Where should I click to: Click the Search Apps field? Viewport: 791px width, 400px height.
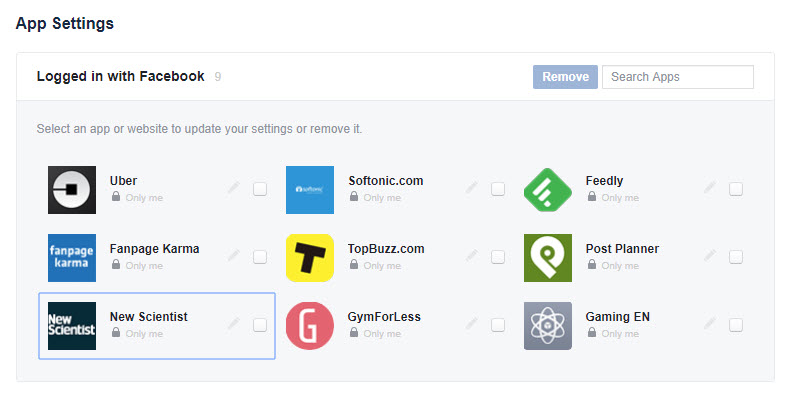click(677, 77)
